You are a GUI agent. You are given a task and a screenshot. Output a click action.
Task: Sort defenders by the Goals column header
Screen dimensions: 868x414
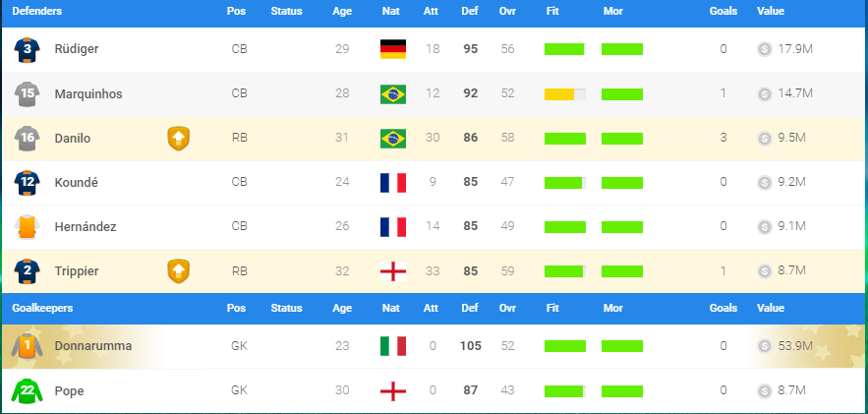(x=723, y=11)
